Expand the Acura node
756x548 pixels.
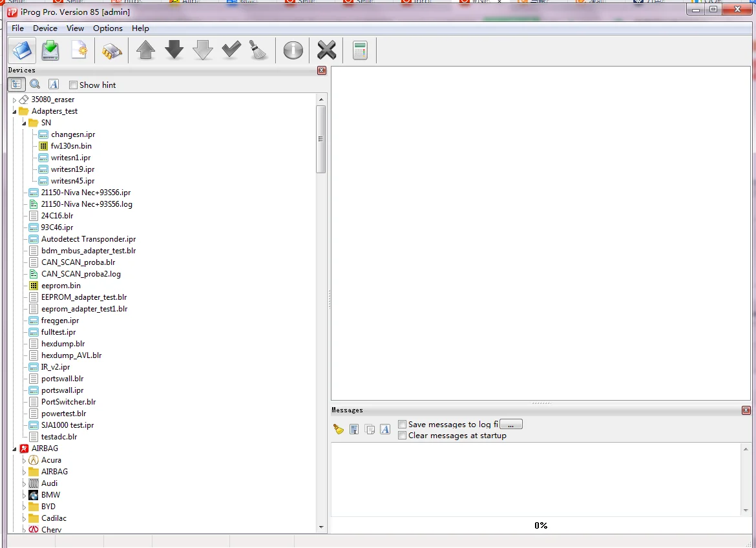click(x=24, y=461)
